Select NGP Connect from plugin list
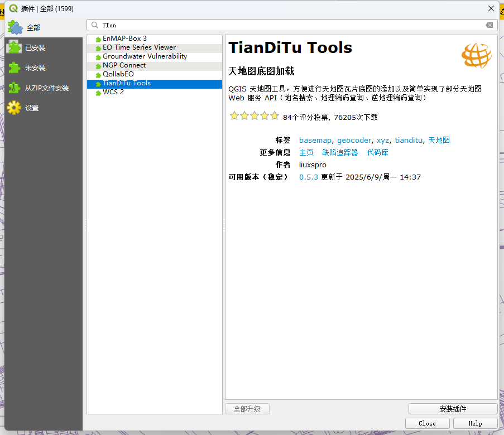The width and height of the screenshot is (504, 435). tap(124, 65)
